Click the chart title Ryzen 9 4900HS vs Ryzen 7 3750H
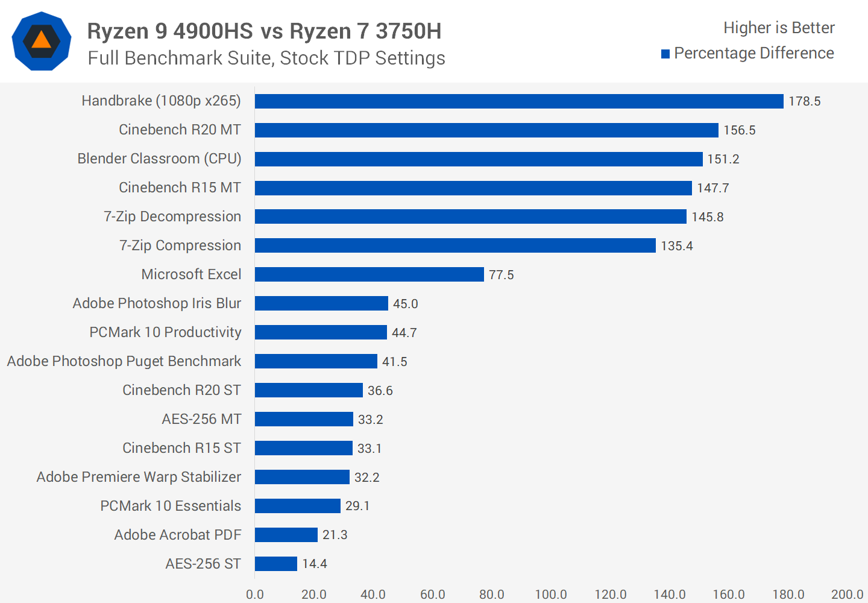Viewport: 868px width, 603px height. [x=264, y=31]
